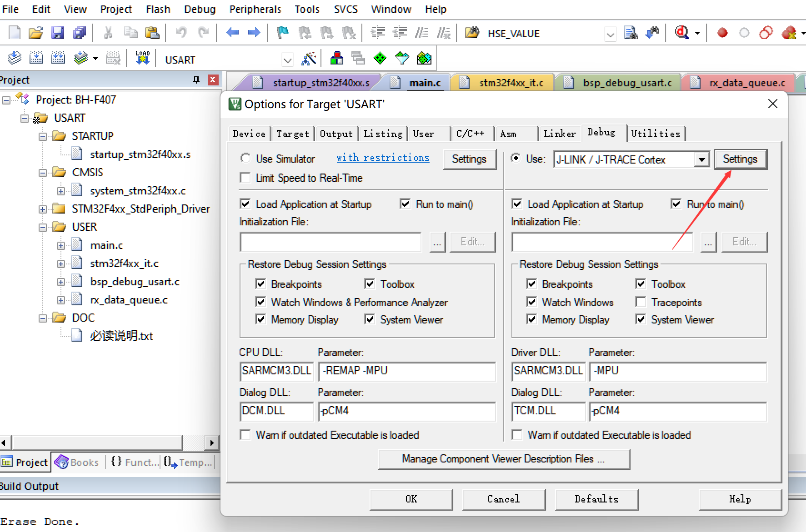This screenshot has width=806, height=532.
Task: Enable the Tracepoints checkbox
Action: [641, 302]
